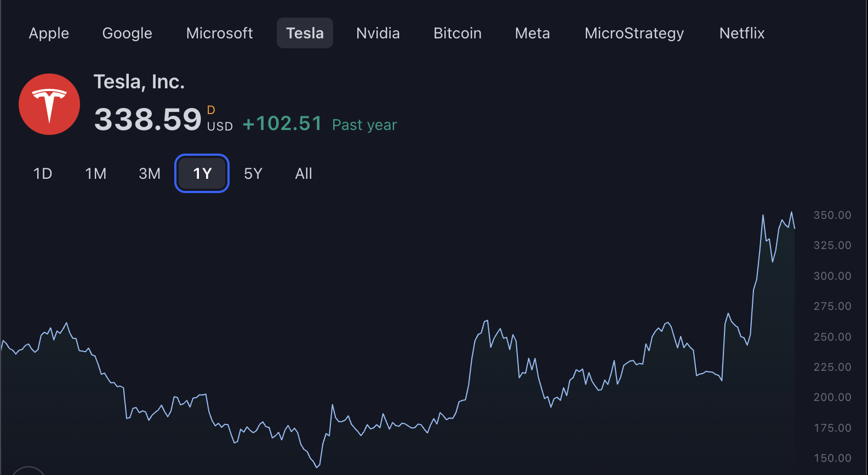The image size is (868, 475).
Task: Set chart range to 1D
Action: [x=43, y=174]
